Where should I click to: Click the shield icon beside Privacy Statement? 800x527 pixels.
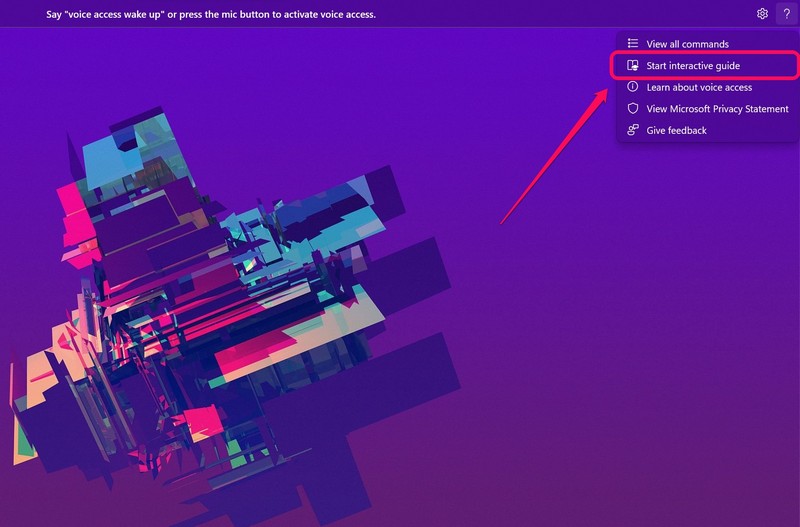632,109
